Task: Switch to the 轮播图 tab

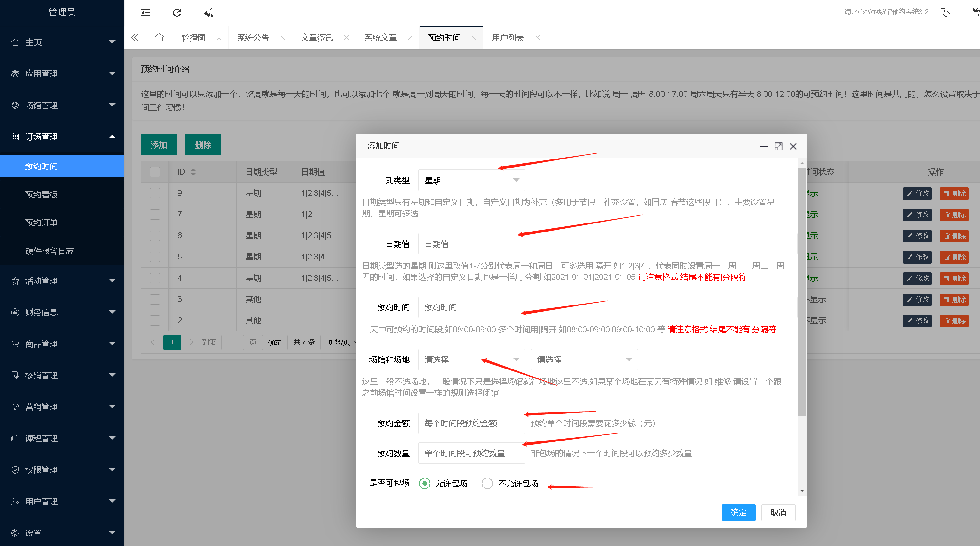Action: click(193, 38)
